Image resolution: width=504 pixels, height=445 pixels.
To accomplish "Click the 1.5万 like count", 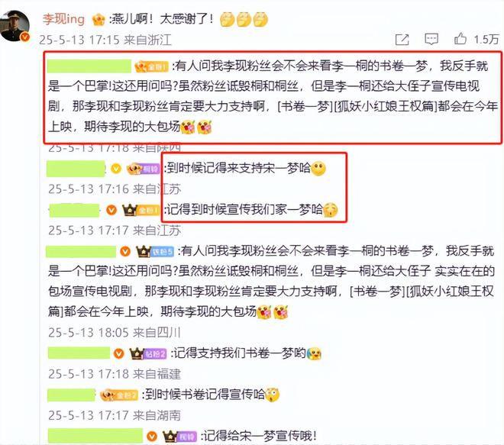I will pos(486,39).
